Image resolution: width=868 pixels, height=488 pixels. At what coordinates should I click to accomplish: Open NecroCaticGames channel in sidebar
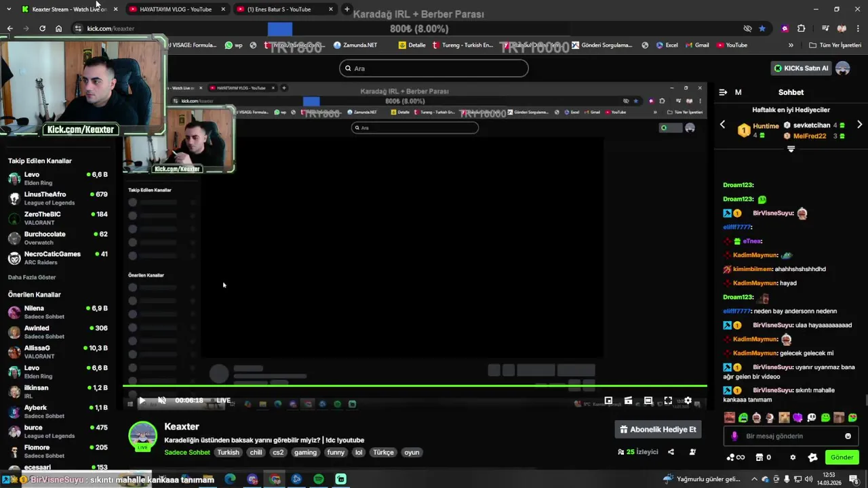coord(58,258)
